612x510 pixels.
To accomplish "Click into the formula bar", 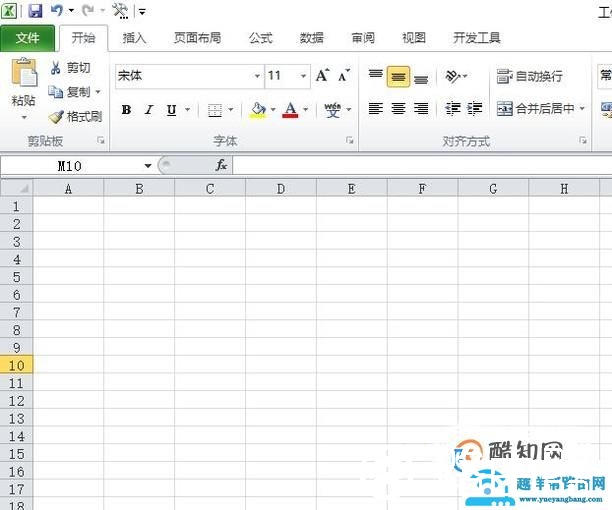I will pos(422,165).
